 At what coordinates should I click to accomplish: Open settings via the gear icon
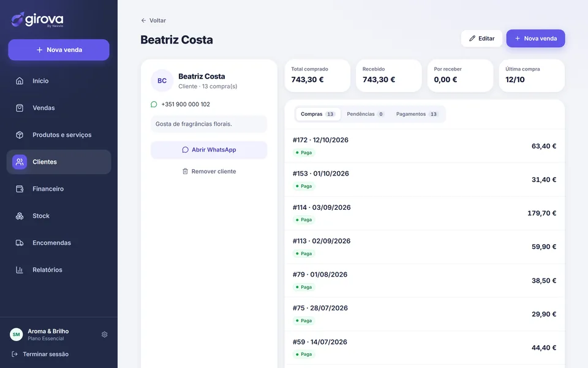point(105,334)
